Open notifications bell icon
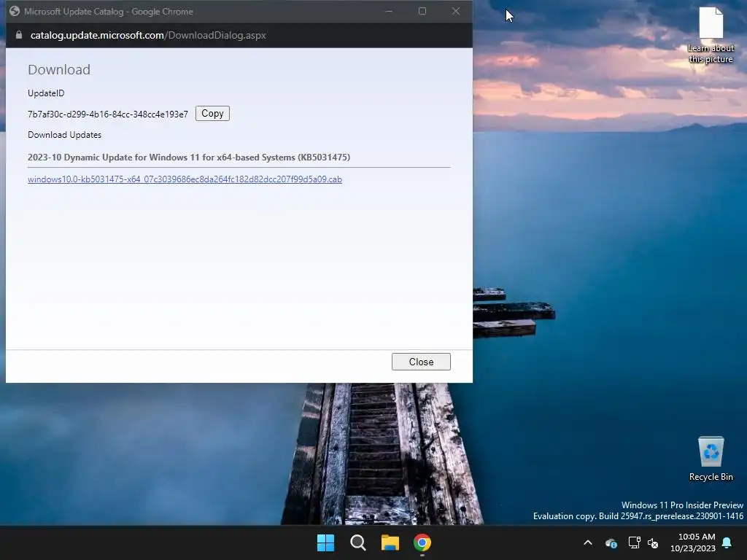Screen dimensions: 747x560 727,542
